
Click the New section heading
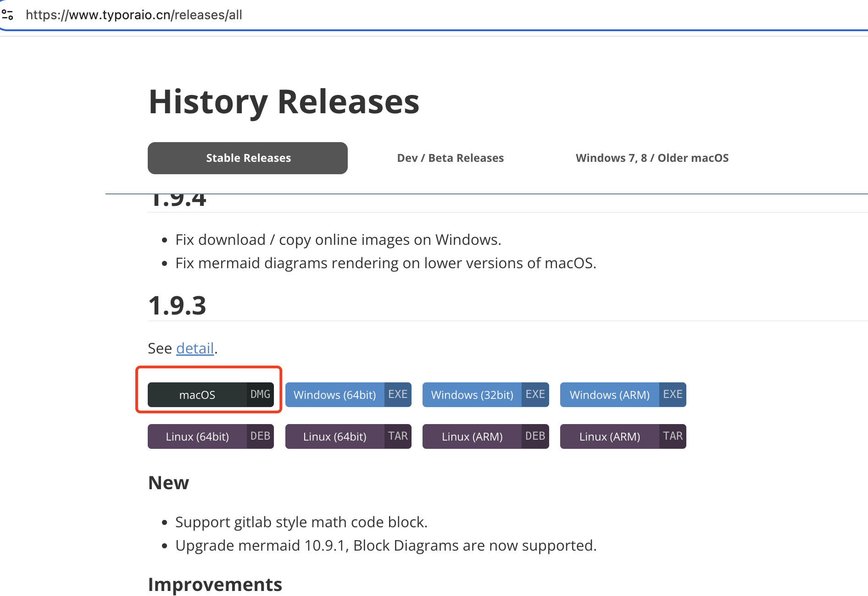click(168, 483)
